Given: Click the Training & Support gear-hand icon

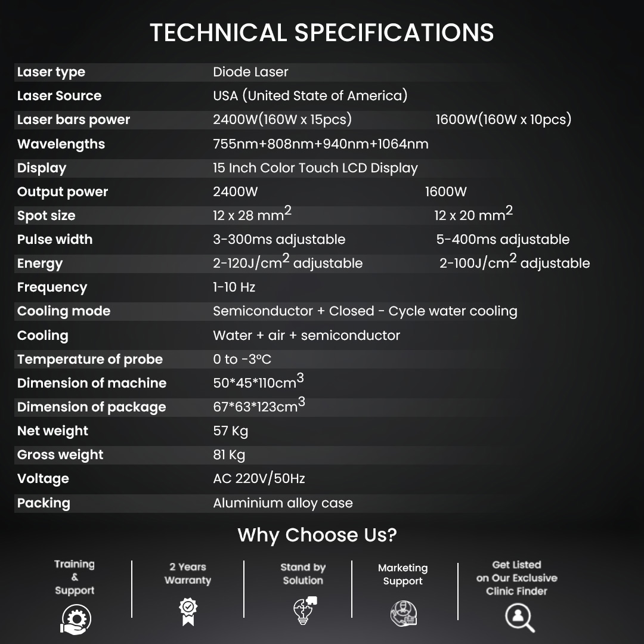Looking at the screenshot, I should pos(75,618).
